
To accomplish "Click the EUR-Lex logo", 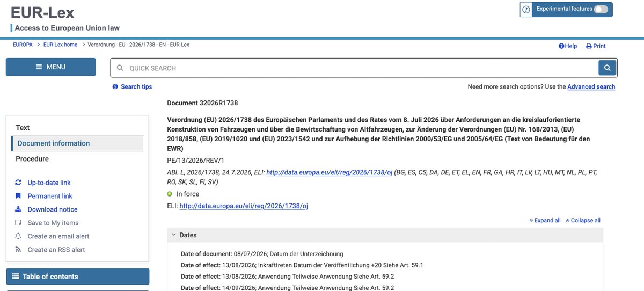I will (42, 12).
